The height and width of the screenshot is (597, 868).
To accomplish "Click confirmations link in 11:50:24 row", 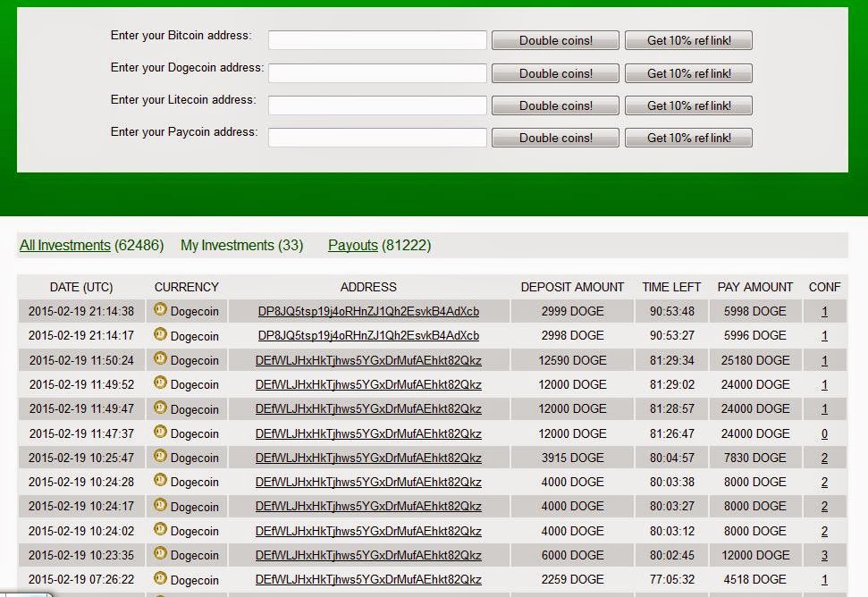I will 824,361.
